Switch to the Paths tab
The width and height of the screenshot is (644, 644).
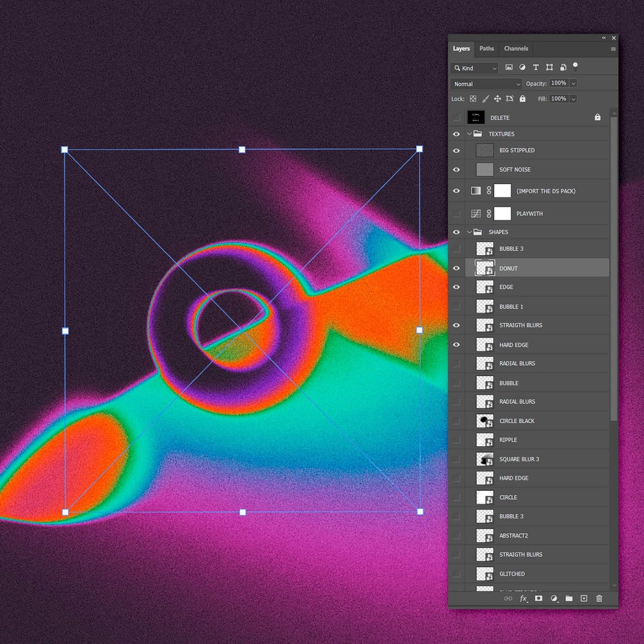(x=487, y=49)
